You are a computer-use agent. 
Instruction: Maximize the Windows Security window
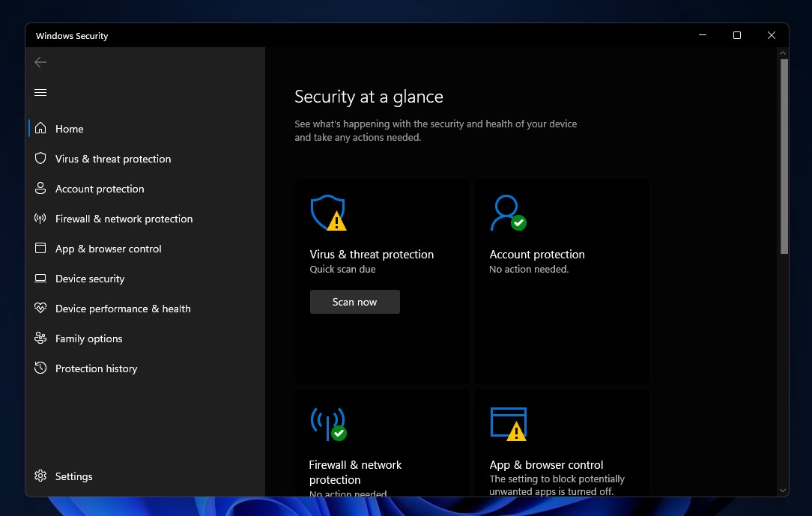pos(737,35)
